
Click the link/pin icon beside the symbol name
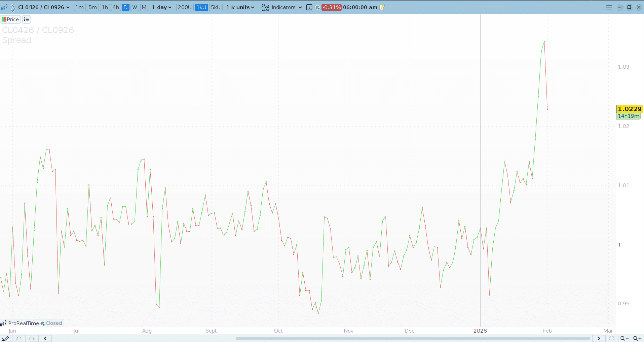click(x=13, y=7)
